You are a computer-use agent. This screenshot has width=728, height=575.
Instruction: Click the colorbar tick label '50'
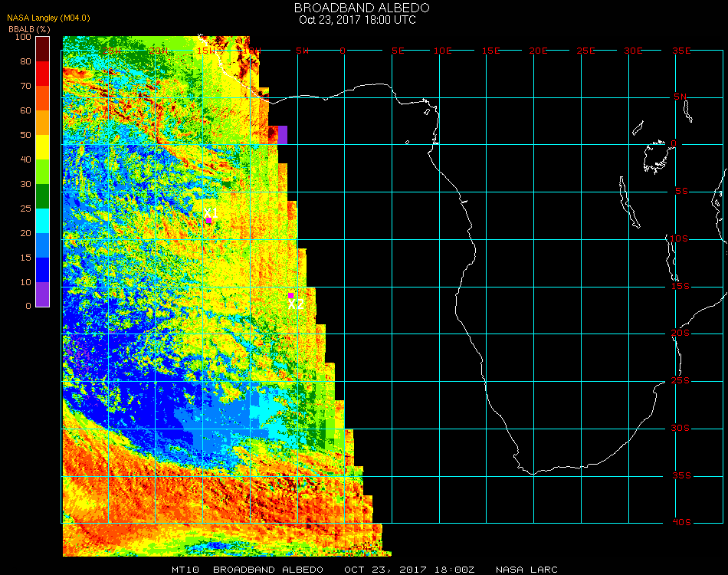pos(25,135)
